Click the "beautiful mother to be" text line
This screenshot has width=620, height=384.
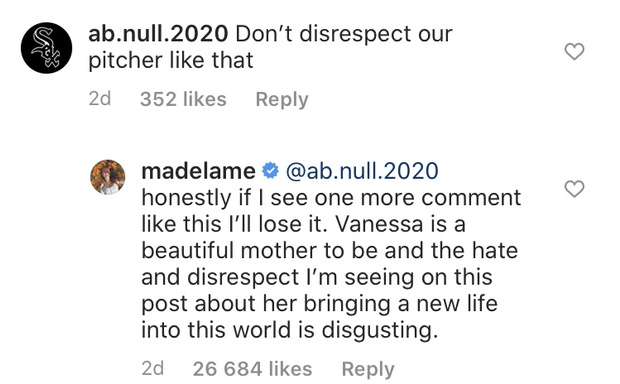(330, 251)
